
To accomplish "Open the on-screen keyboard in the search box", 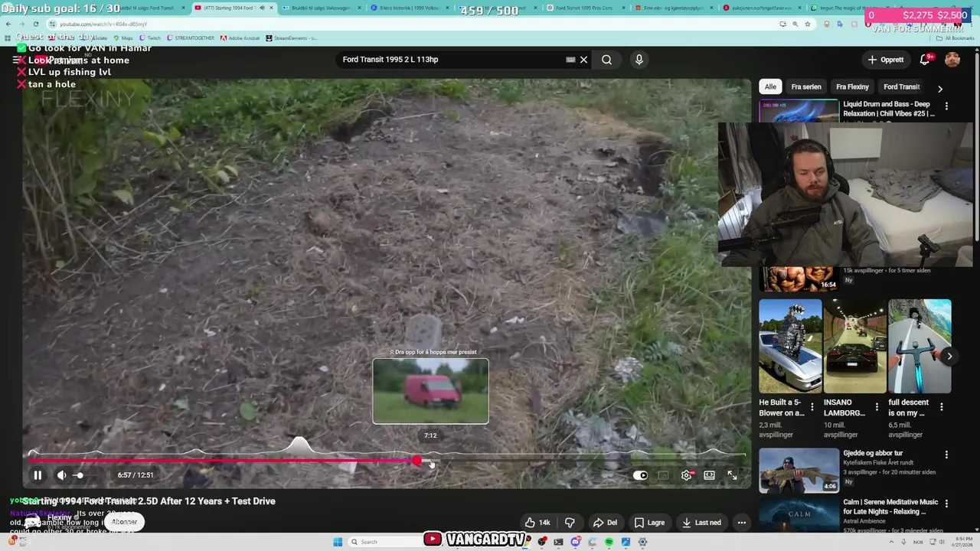I will pos(570,60).
